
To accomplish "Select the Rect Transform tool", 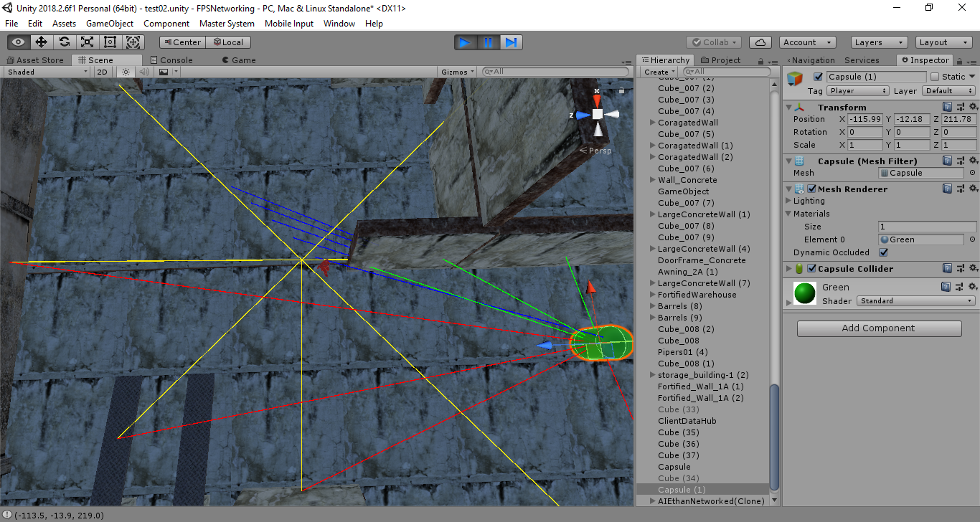I will (x=110, y=42).
